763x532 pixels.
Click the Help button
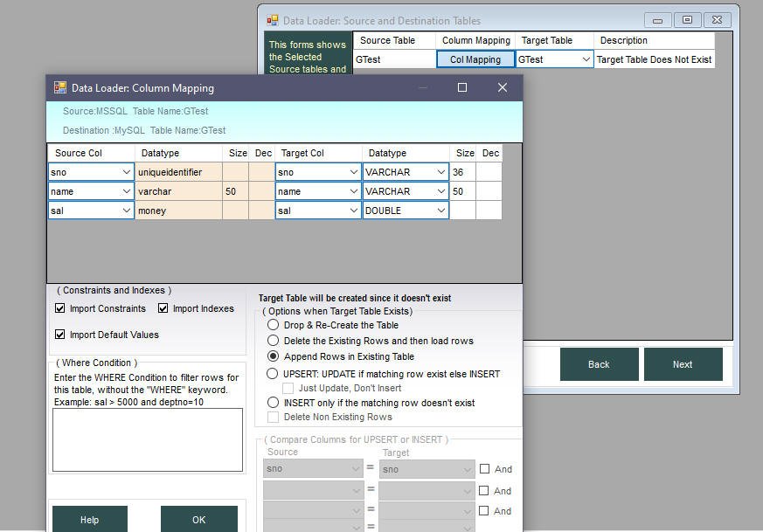tap(90, 520)
